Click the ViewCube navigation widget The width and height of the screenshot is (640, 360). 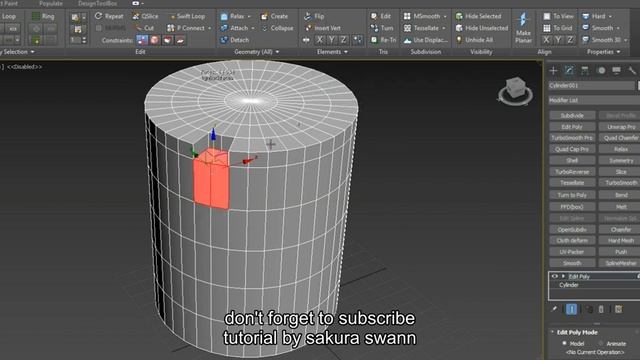[x=515, y=91]
